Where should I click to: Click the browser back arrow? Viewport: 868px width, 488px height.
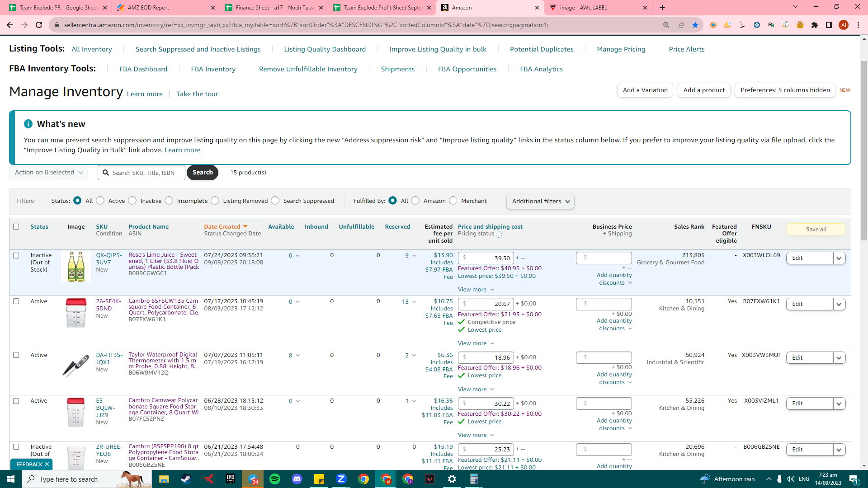point(10,25)
